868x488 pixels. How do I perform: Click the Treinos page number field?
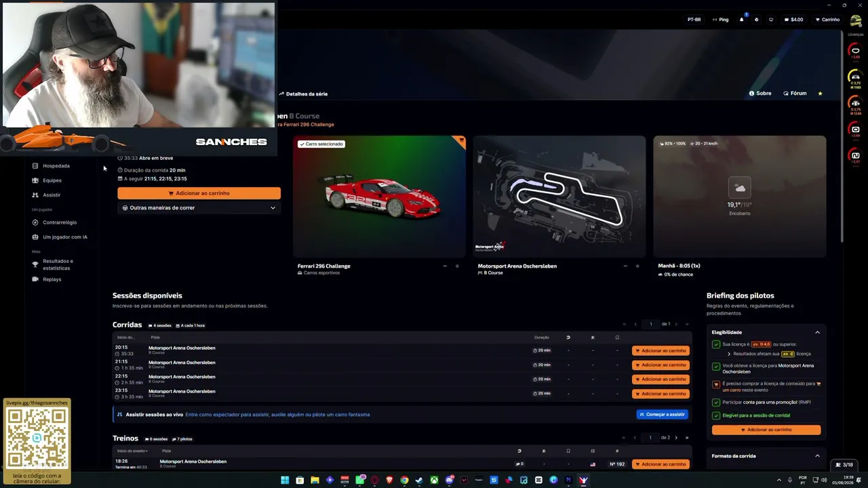pos(650,438)
